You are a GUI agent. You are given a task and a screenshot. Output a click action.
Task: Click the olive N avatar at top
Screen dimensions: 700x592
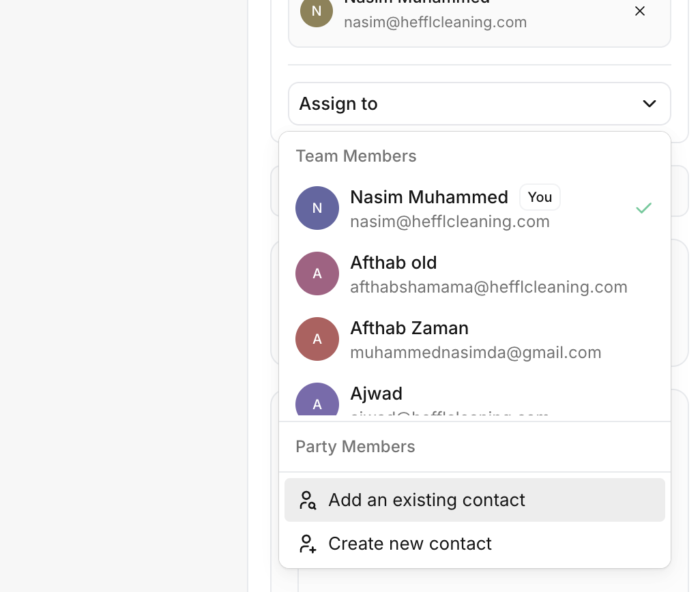coord(317,12)
